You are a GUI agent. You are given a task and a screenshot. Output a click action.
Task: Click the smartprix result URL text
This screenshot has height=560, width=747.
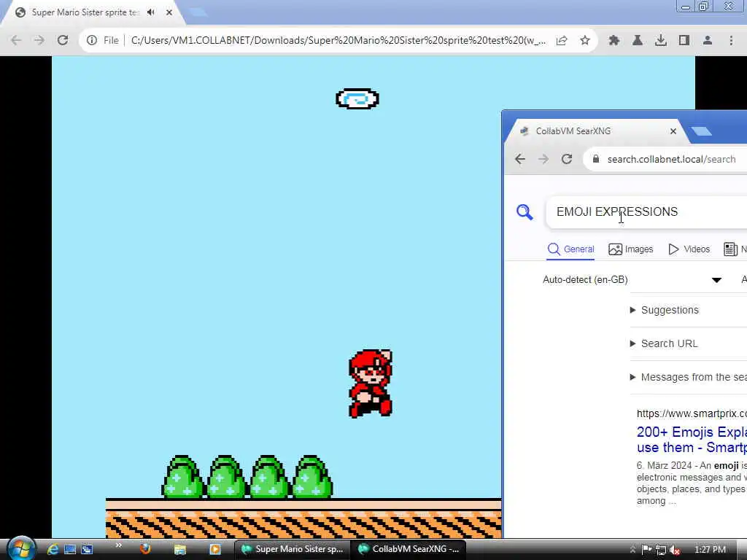click(692, 413)
